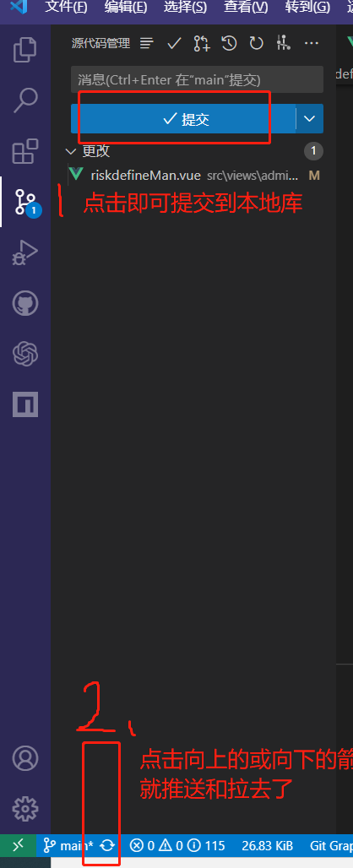Image resolution: width=353 pixels, height=868 pixels.
Task: Open the Extensions view icon
Action: (24, 151)
